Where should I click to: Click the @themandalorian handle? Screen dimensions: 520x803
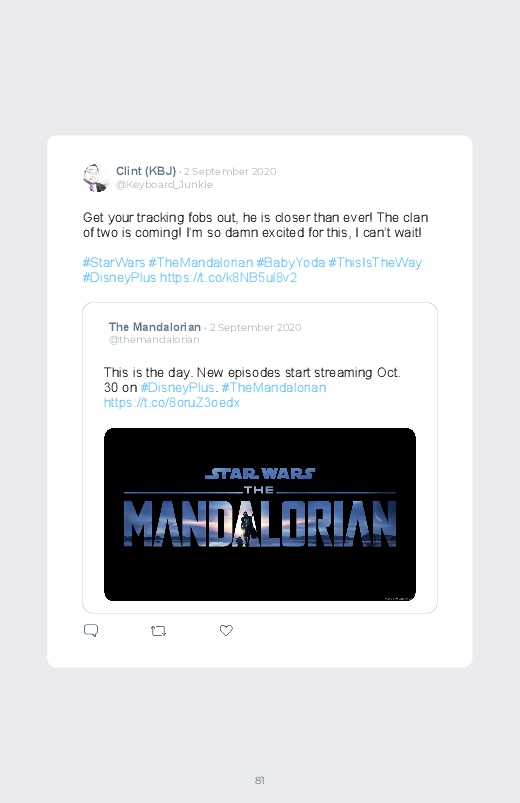pyautogui.click(x=154, y=340)
